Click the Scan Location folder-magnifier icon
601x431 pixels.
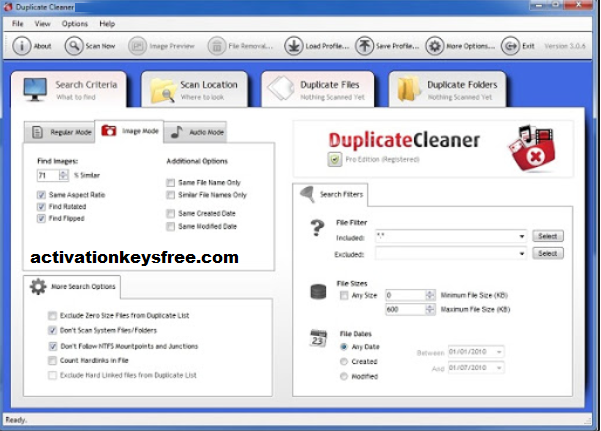coord(163,90)
